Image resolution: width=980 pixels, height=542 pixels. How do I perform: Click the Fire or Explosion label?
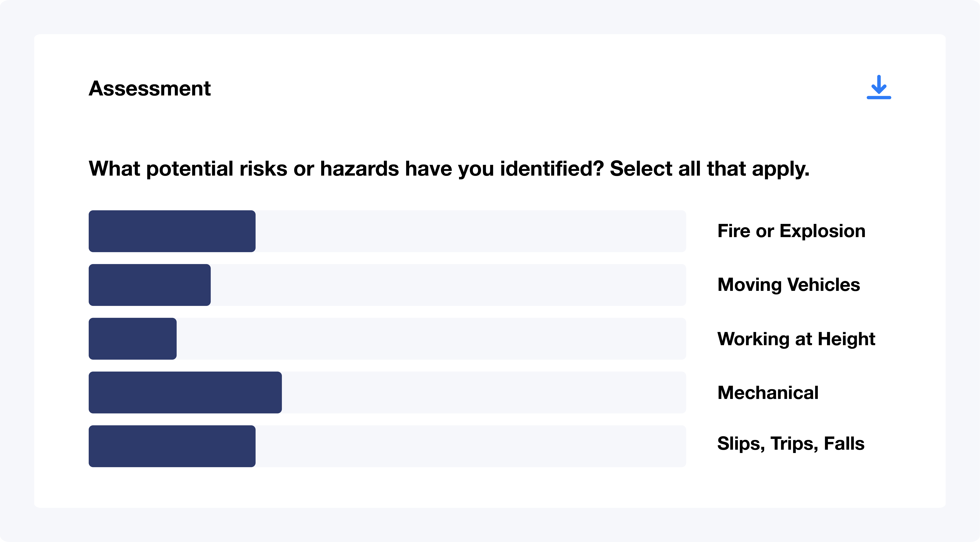click(x=791, y=231)
